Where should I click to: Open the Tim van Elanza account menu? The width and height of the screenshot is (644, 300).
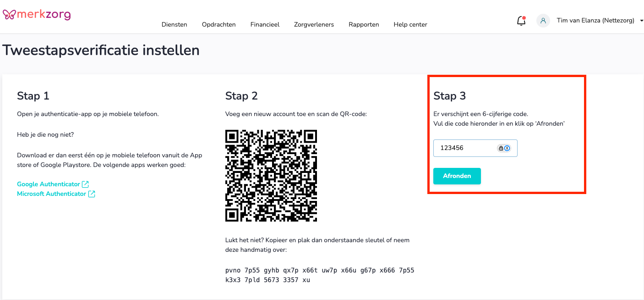pos(595,21)
